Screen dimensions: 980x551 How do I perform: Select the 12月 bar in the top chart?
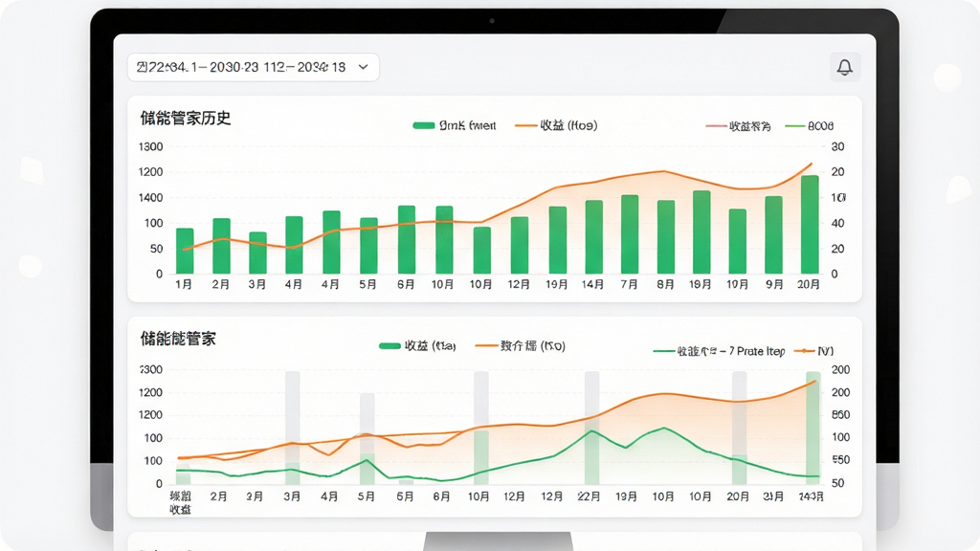(x=520, y=246)
